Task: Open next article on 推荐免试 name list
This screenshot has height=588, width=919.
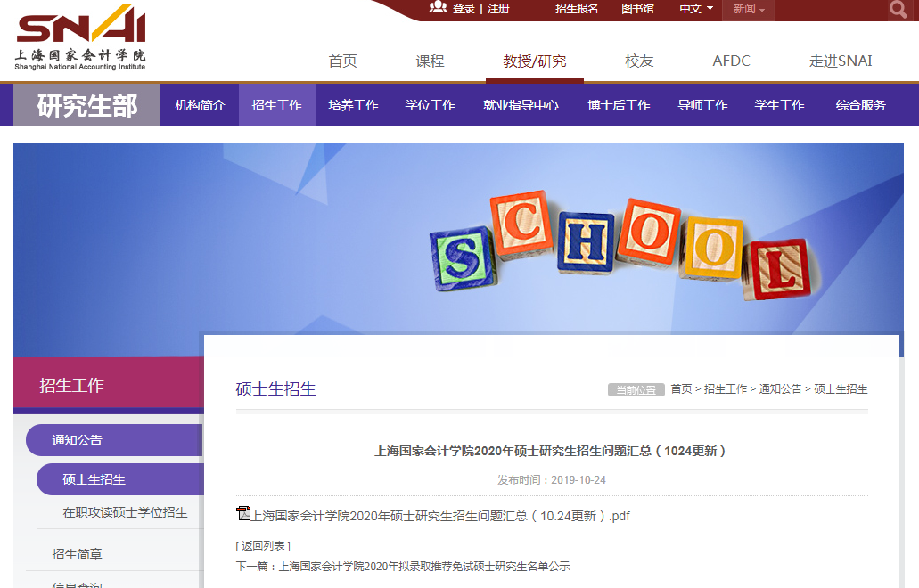Action: coord(423,567)
